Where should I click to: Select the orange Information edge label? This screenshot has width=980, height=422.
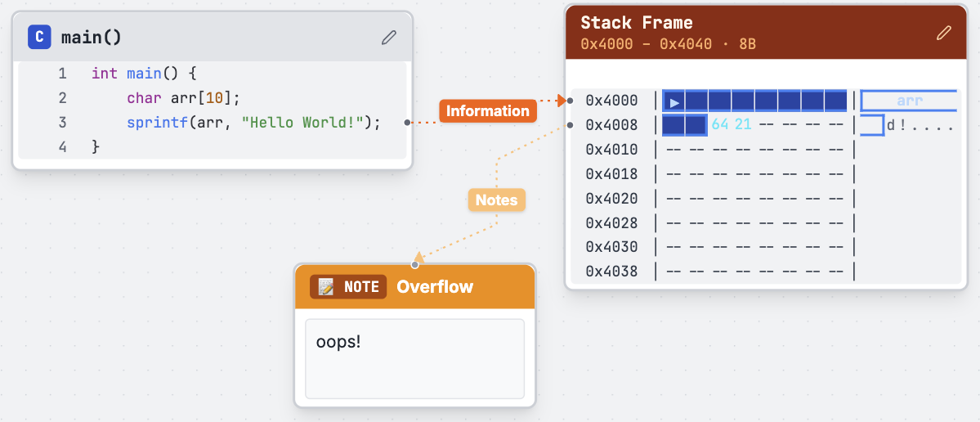[x=487, y=110]
